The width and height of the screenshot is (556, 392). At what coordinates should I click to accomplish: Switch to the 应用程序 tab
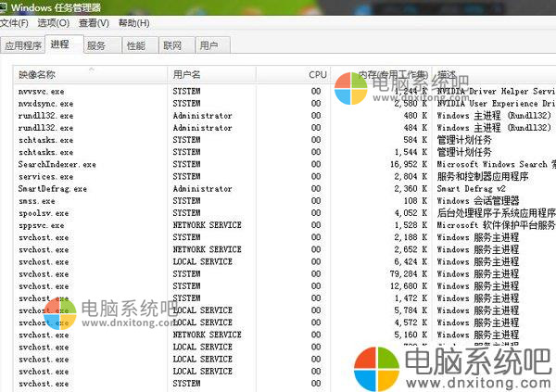[23, 45]
